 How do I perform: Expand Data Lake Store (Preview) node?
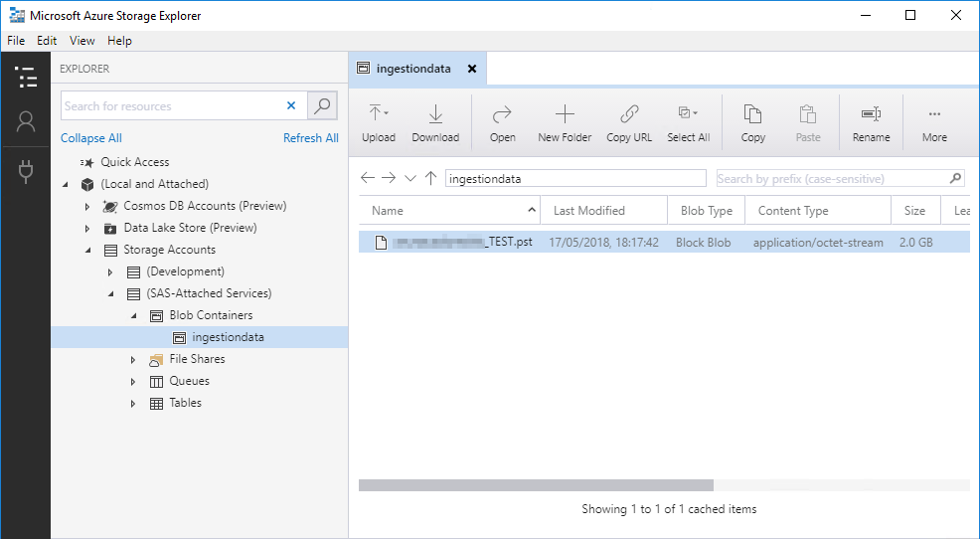[87, 229]
